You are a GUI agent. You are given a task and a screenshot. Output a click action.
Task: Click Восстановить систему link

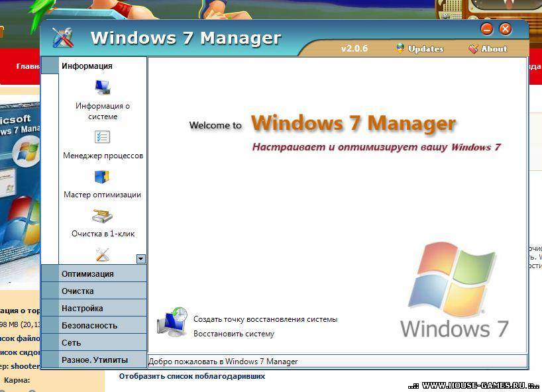click(x=234, y=334)
